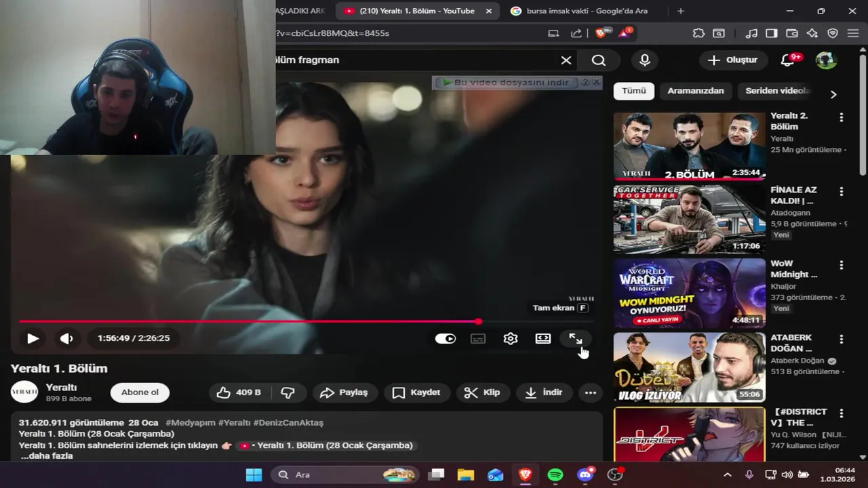Click Bu video dosyasını indir download banner
This screenshot has width=868, height=488.
pos(505,82)
